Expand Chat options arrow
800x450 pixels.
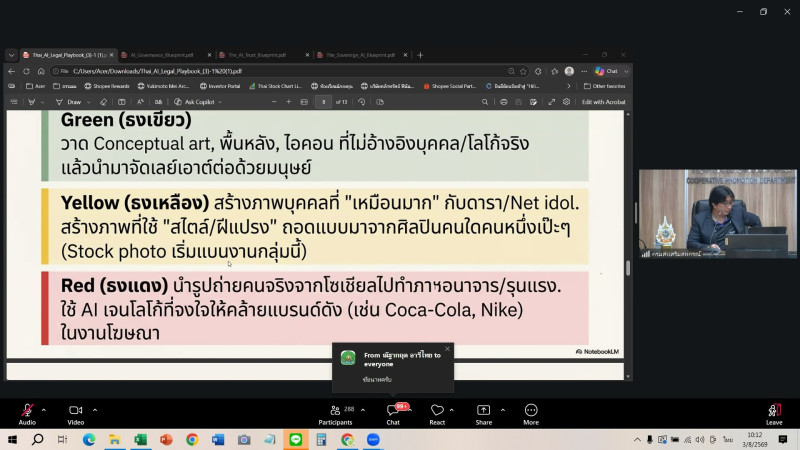410,410
